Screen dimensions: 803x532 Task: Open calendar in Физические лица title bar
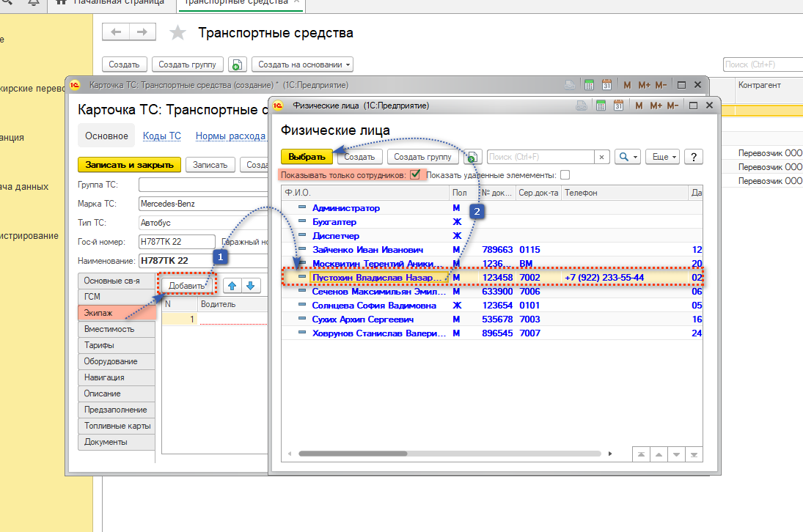tap(617, 106)
